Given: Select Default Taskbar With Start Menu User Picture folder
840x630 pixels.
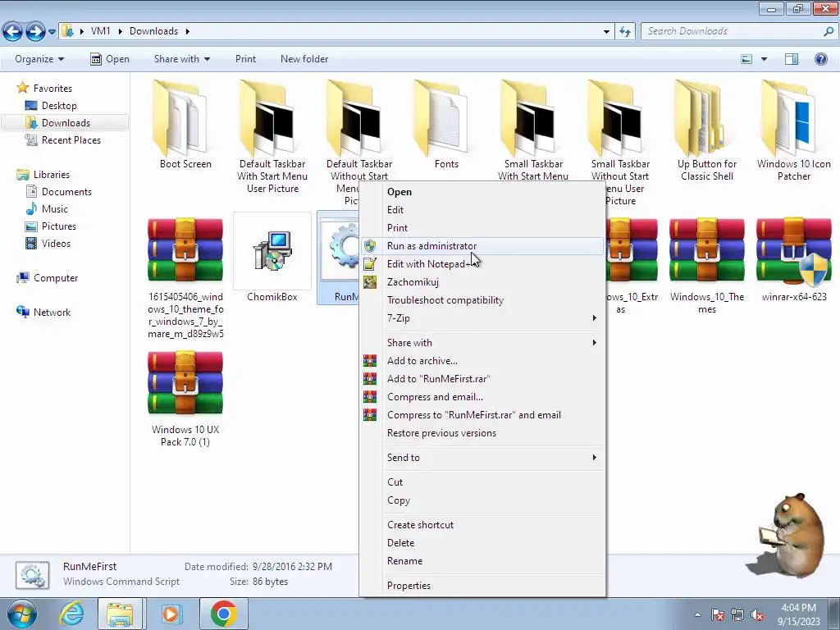Looking at the screenshot, I should (272, 137).
